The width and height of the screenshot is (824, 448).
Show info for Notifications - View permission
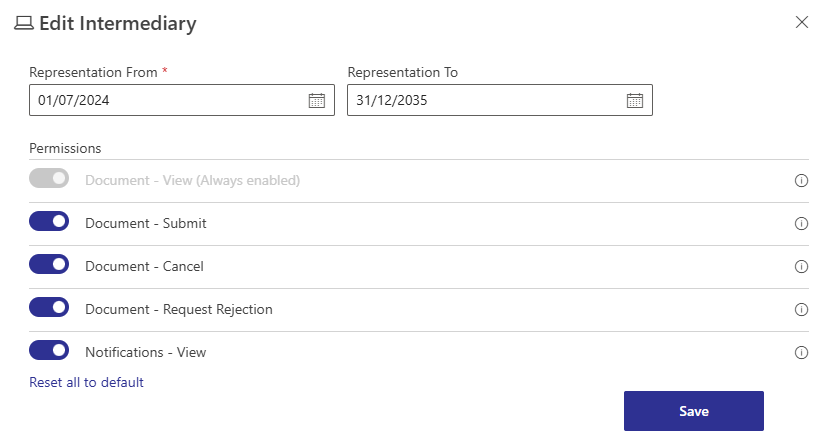pos(801,353)
